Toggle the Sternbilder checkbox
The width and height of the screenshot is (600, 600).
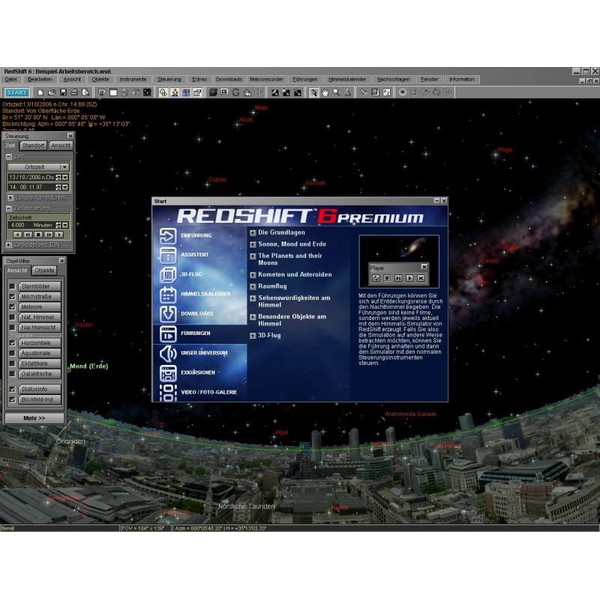coord(12,286)
